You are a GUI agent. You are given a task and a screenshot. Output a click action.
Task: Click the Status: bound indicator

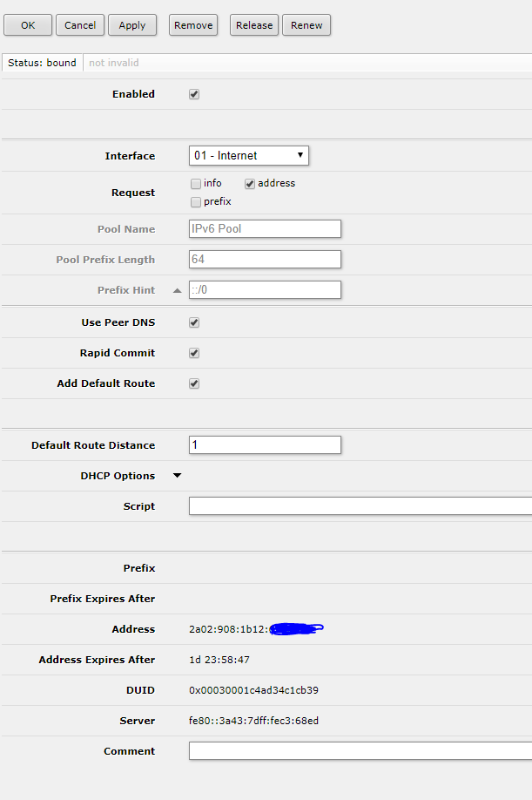pos(43,63)
